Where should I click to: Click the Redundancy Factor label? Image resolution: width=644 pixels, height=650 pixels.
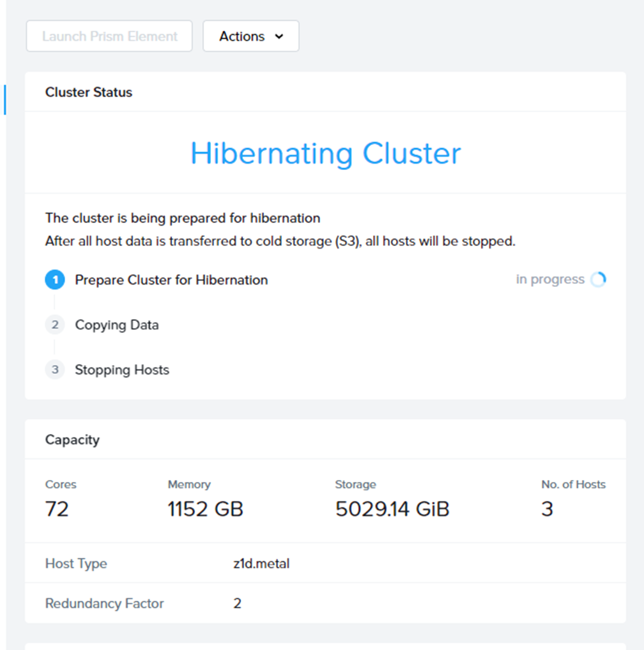pyautogui.click(x=104, y=603)
